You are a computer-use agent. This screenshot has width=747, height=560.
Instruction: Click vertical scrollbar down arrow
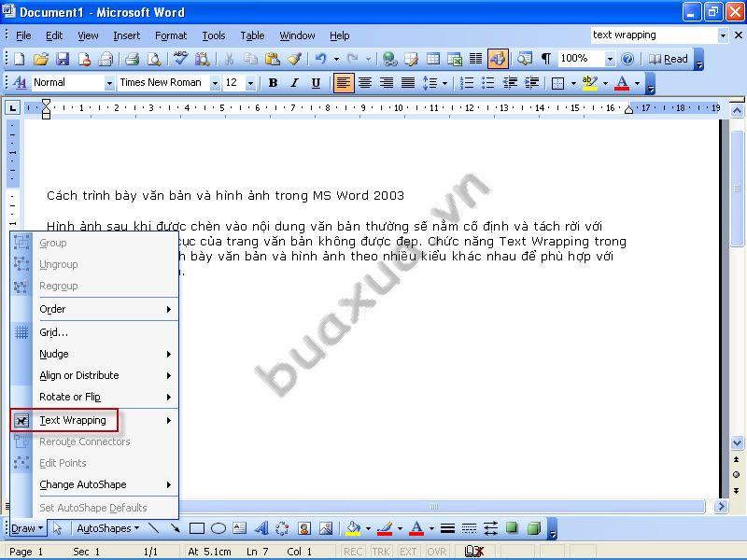[737, 442]
